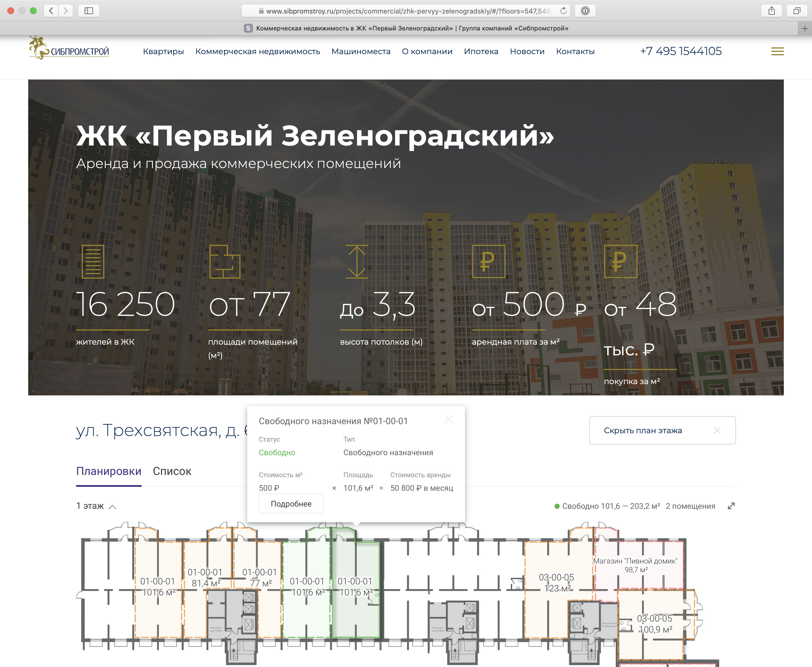
Task: Open Коммерческая недвижимость in the navigation
Action: click(258, 52)
